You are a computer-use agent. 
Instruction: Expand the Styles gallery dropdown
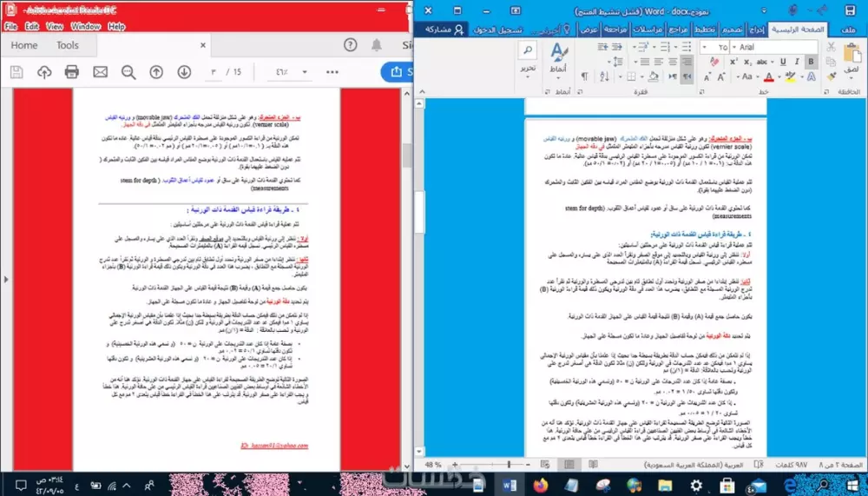[x=558, y=77]
